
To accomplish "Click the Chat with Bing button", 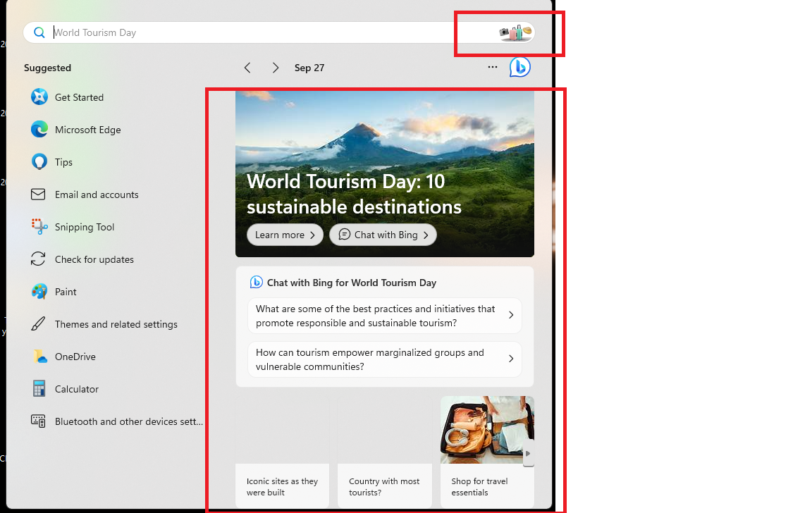I will point(383,235).
